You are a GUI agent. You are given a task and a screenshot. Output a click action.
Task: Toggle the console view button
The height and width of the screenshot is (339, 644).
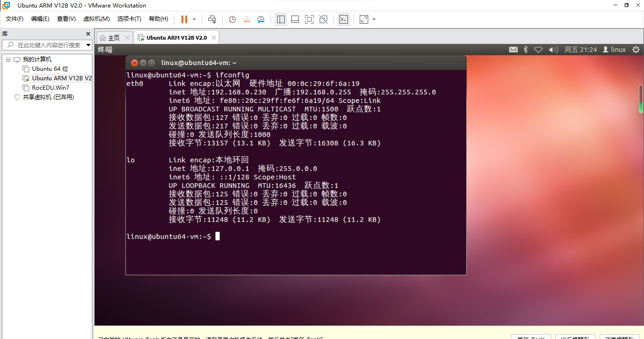(x=344, y=19)
